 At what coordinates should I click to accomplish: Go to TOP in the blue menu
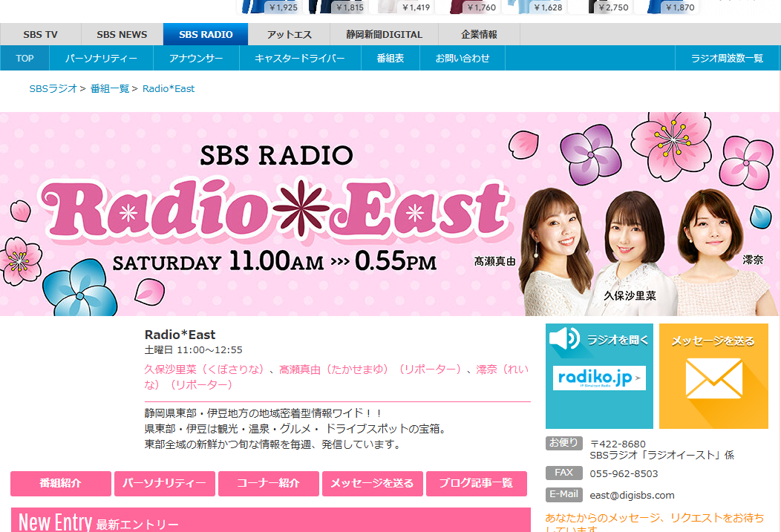25,58
